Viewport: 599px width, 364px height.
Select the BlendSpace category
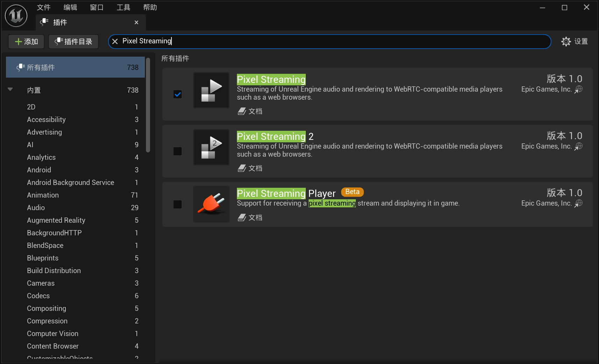click(76, 245)
